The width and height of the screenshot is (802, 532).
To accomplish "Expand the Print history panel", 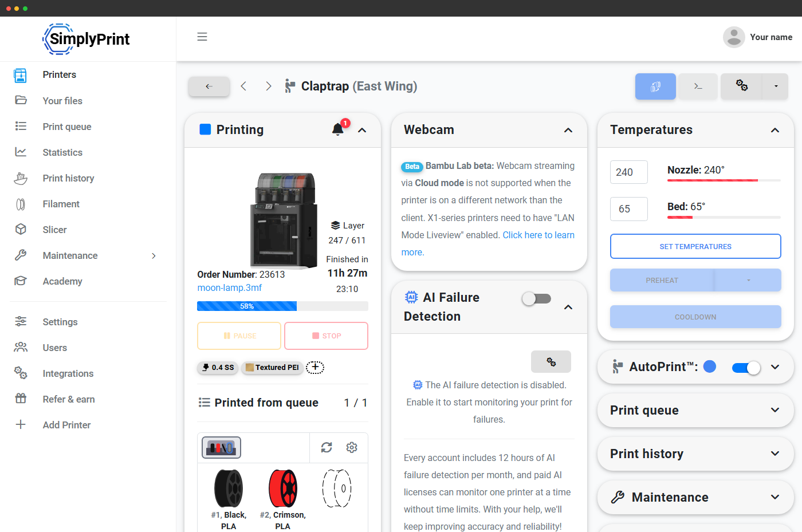I will 775,454.
